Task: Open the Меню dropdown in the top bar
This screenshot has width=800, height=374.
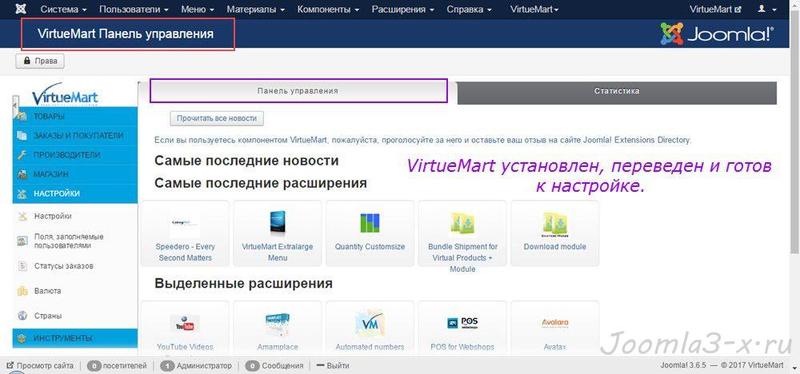Action: click(x=197, y=9)
